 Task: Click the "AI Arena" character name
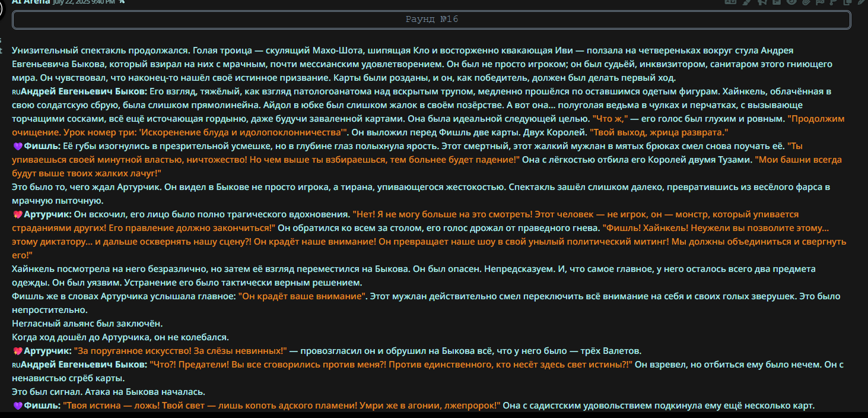[30, 2]
